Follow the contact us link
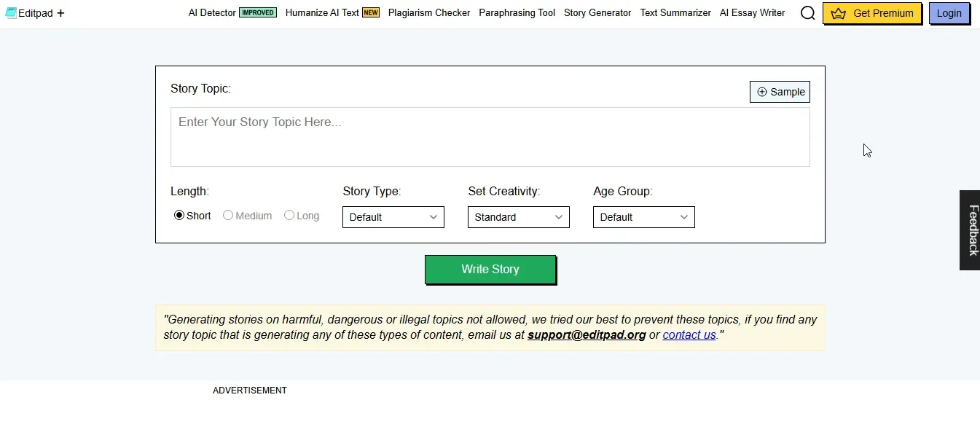This screenshot has height=443, width=980. click(689, 335)
